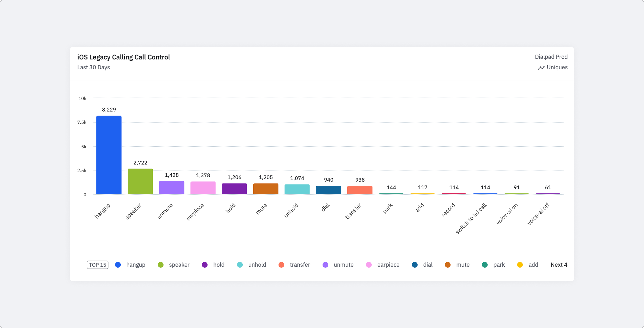Click the Last 30 Days date range

click(x=93, y=67)
